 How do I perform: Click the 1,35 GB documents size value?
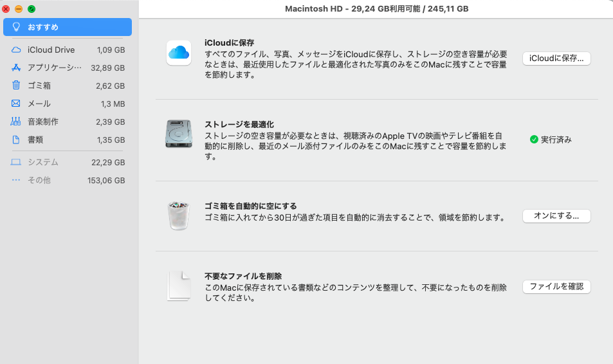(111, 140)
